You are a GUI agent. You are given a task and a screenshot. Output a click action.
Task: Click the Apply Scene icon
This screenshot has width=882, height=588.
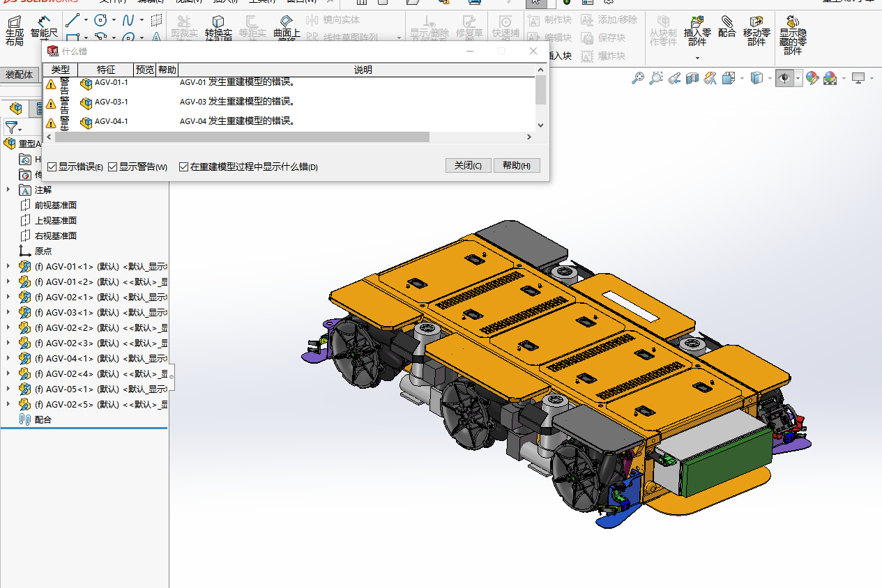pyautogui.click(x=830, y=79)
